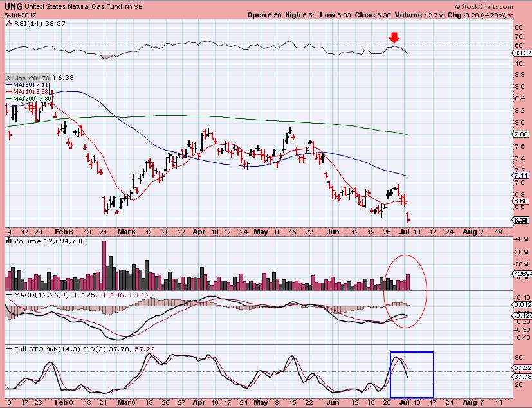This screenshot has height=408, width=532.
Task: Click the '31 Jan Y:91.70' tooltip label
Action: pyautogui.click(x=28, y=78)
